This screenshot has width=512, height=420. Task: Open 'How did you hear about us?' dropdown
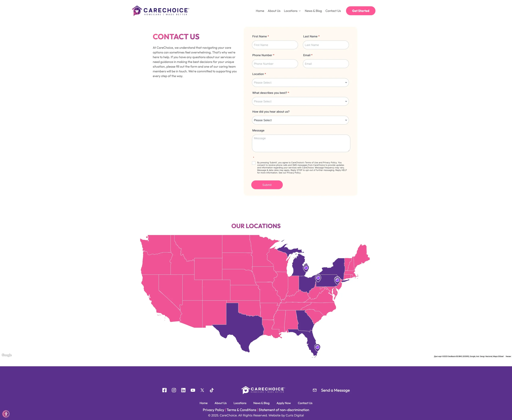tap(300, 120)
